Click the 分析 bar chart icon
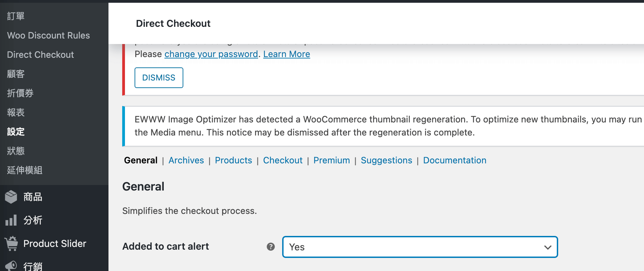The width and height of the screenshot is (644, 271). click(11, 220)
